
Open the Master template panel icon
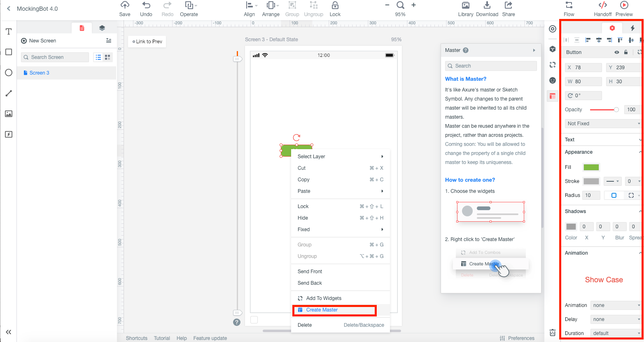(x=552, y=96)
